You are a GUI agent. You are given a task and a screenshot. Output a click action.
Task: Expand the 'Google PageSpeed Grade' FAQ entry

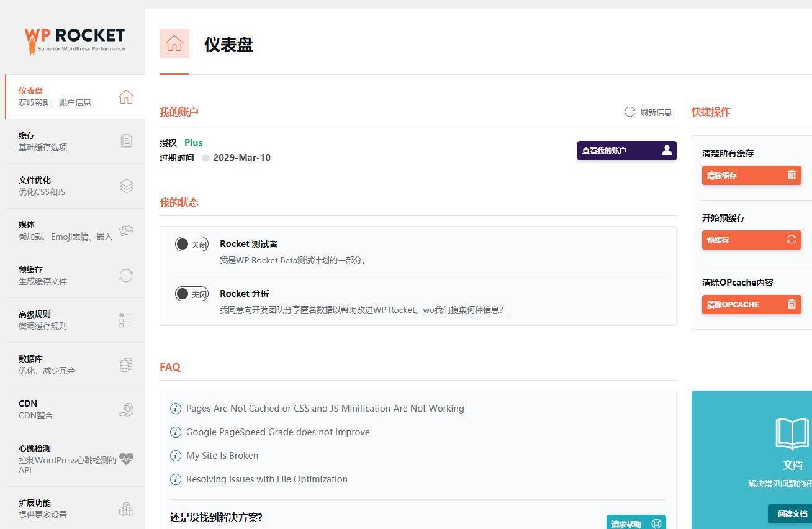coord(277,432)
